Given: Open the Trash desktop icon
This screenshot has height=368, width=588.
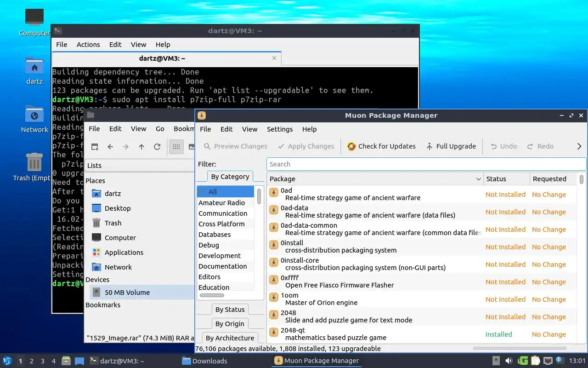Looking at the screenshot, I should [x=32, y=167].
